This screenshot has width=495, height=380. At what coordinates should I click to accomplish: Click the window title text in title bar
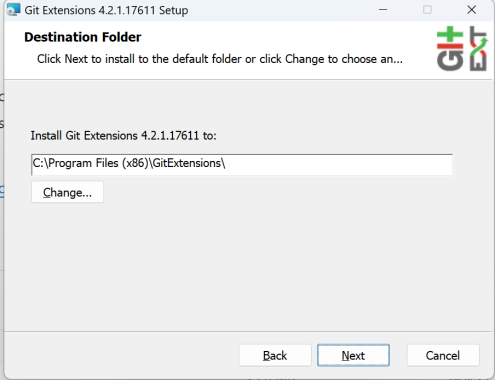click(x=106, y=10)
